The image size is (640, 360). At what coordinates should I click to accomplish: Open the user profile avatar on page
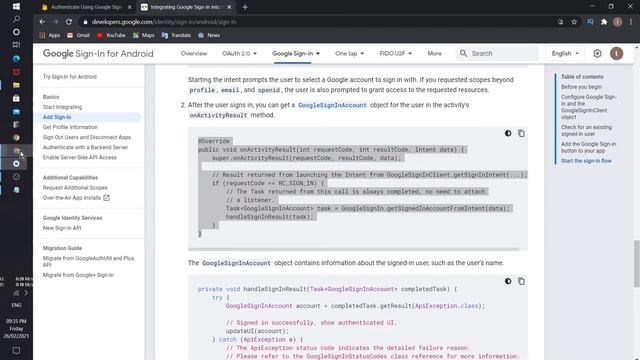(x=616, y=53)
